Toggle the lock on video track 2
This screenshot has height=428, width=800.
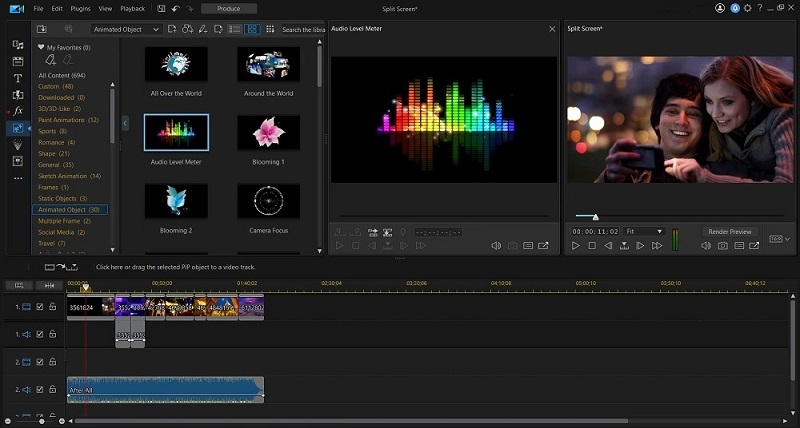pyautogui.click(x=52, y=362)
